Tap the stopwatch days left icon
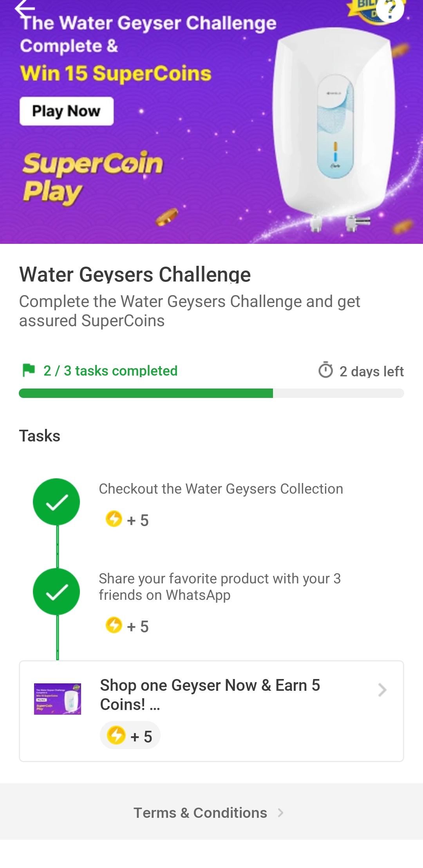The image size is (423, 868). (x=325, y=370)
